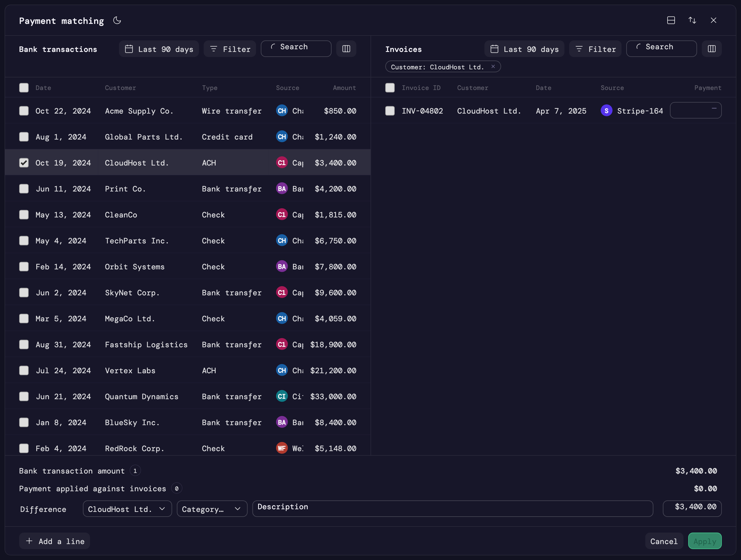Sort bank transactions by Amount column header
The width and height of the screenshot is (741, 560).
tap(344, 88)
